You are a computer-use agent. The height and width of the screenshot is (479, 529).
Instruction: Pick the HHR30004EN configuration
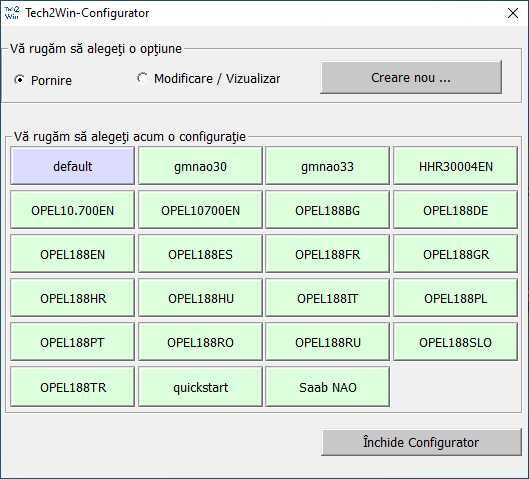(x=455, y=166)
